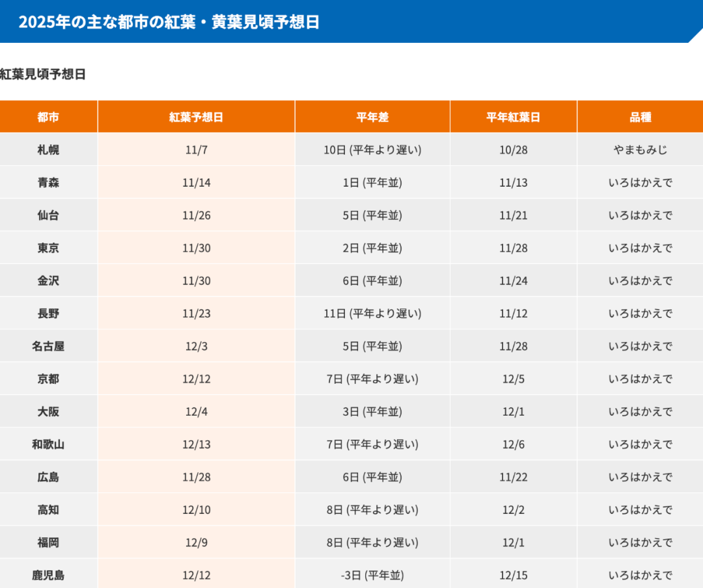This screenshot has height=588, width=703.
Task: Select "2日 (平年並)" in the 東京 row
Action: (372, 248)
